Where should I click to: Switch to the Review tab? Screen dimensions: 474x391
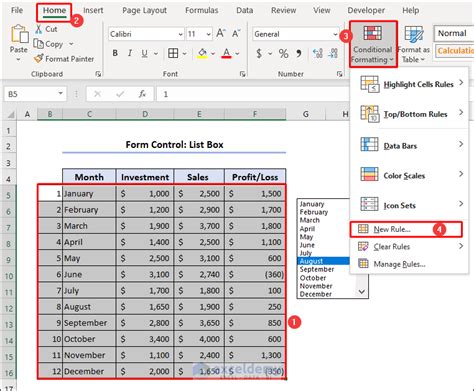[283, 10]
